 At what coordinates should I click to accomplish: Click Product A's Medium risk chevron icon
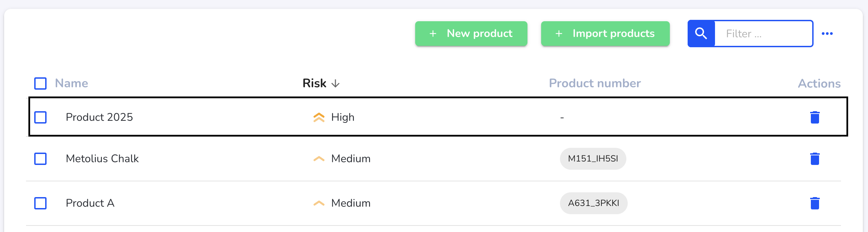pyautogui.click(x=319, y=203)
